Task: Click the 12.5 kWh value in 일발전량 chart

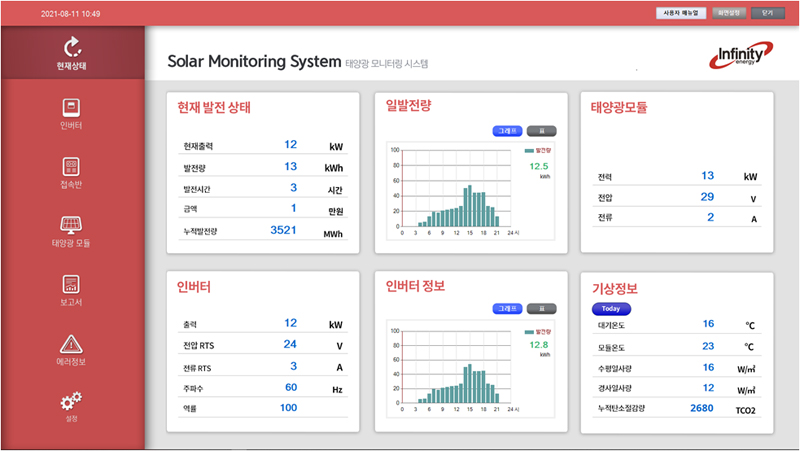Action: click(539, 166)
